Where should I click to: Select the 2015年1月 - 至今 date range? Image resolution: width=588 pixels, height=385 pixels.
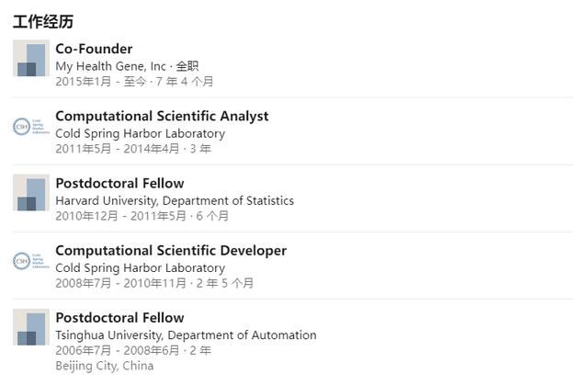(101, 82)
